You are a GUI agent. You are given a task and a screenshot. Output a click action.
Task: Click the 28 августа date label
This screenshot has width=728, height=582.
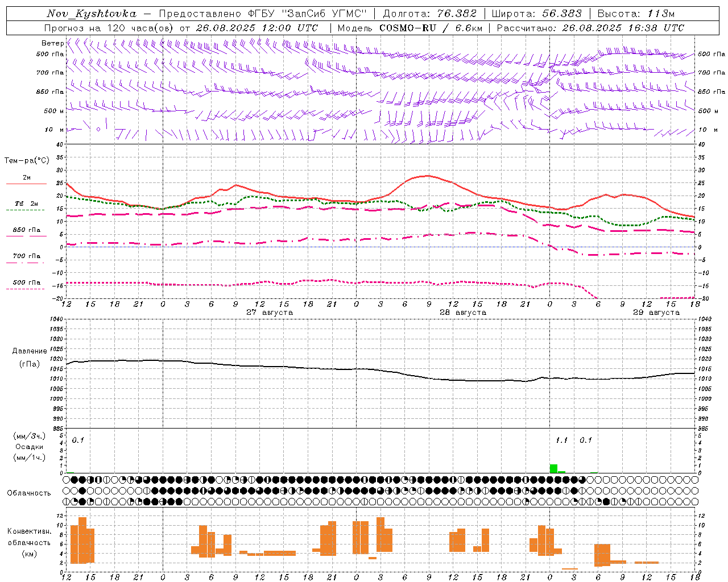pyautogui.click(x=463, y=313)
